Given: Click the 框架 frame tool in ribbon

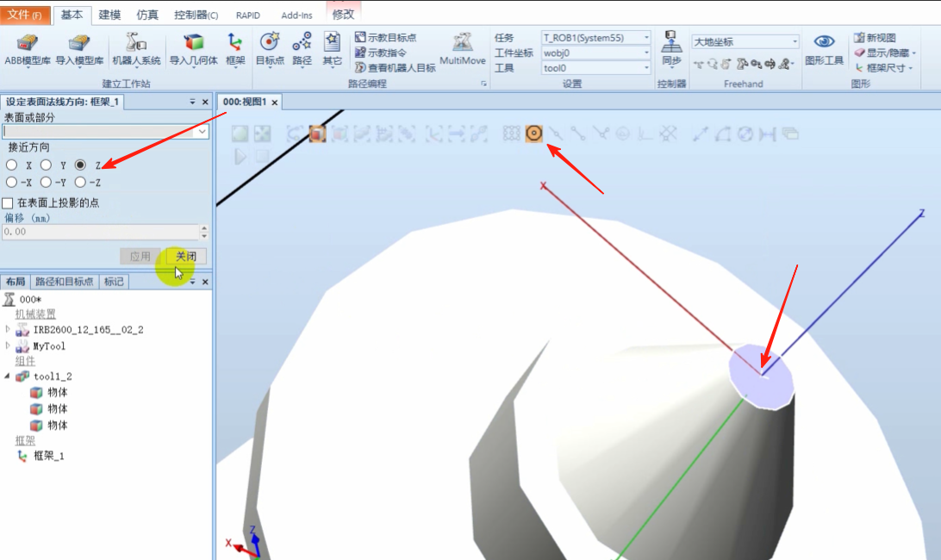Looking at the screenshot, I should point(235,50).
